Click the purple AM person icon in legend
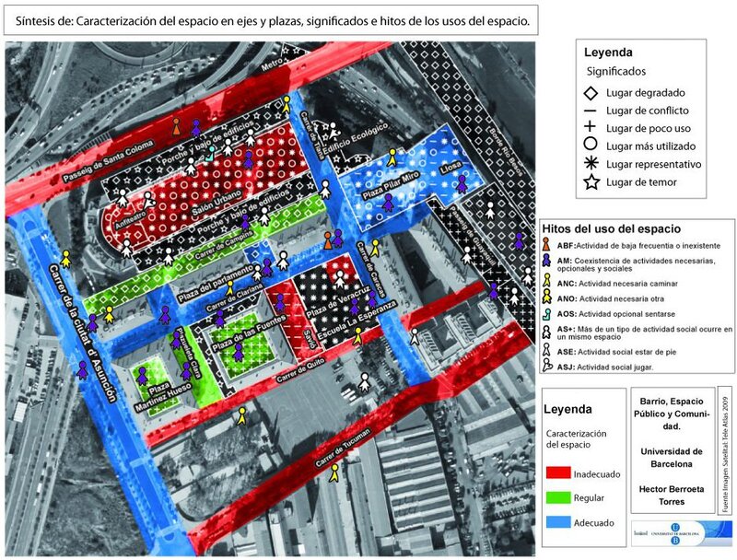 [548, 262]
